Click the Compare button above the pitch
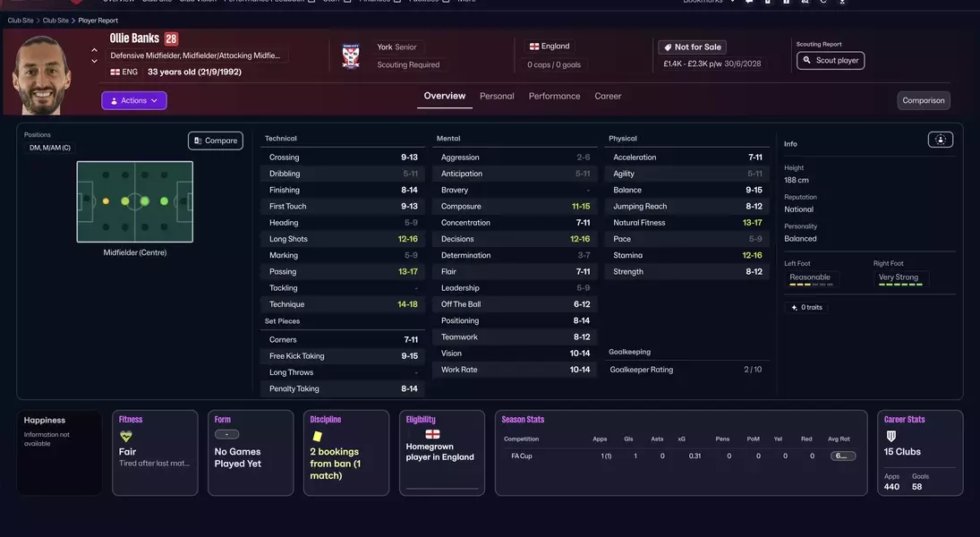 point(216,141)
